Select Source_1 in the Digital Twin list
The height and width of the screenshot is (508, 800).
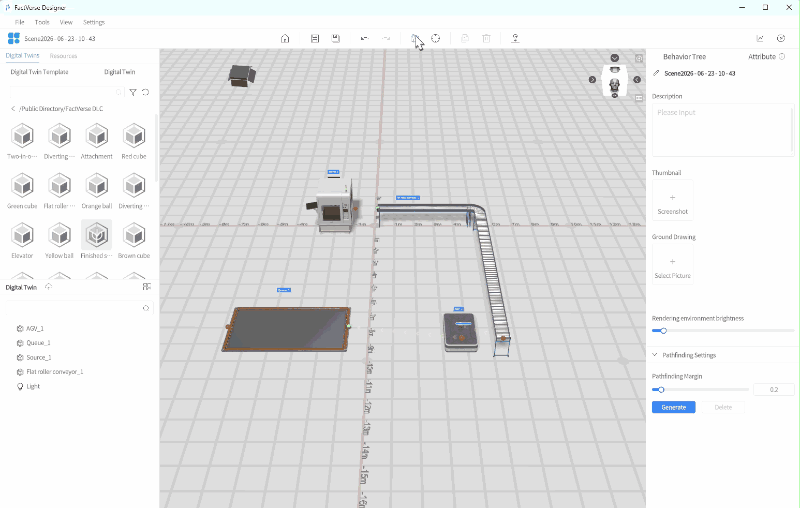pyautogui.click(x=39, y=357)
